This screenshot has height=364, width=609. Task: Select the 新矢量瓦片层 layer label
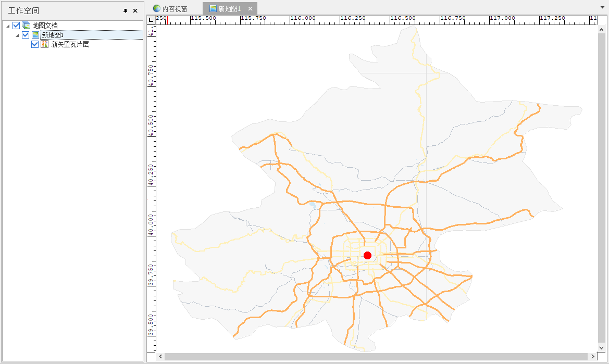click(x=70, y=44)
